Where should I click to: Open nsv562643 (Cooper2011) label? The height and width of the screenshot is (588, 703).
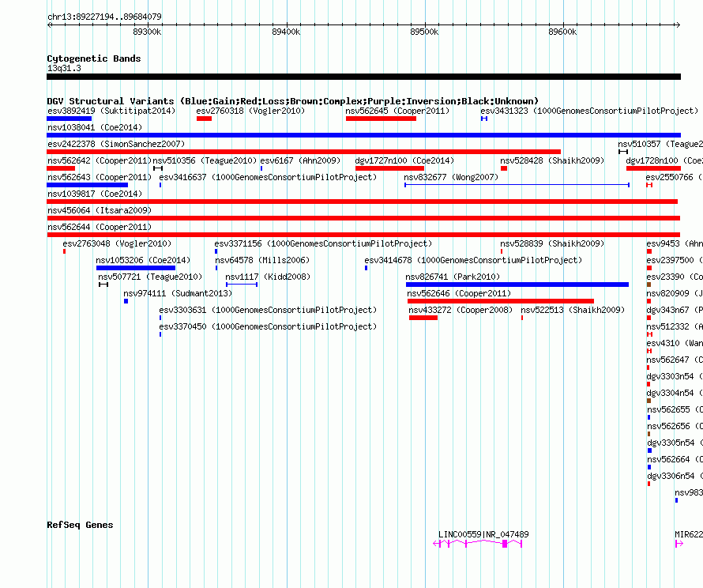[x=100, y=177]
